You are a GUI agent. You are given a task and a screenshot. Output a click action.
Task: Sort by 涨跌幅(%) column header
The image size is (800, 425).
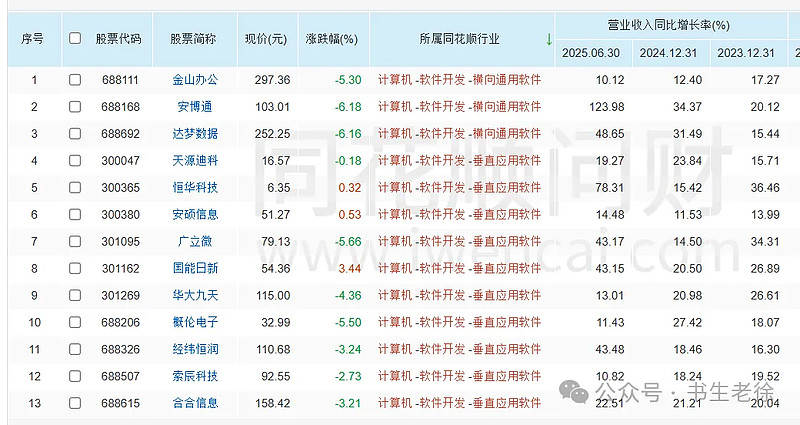pos(332,39)
